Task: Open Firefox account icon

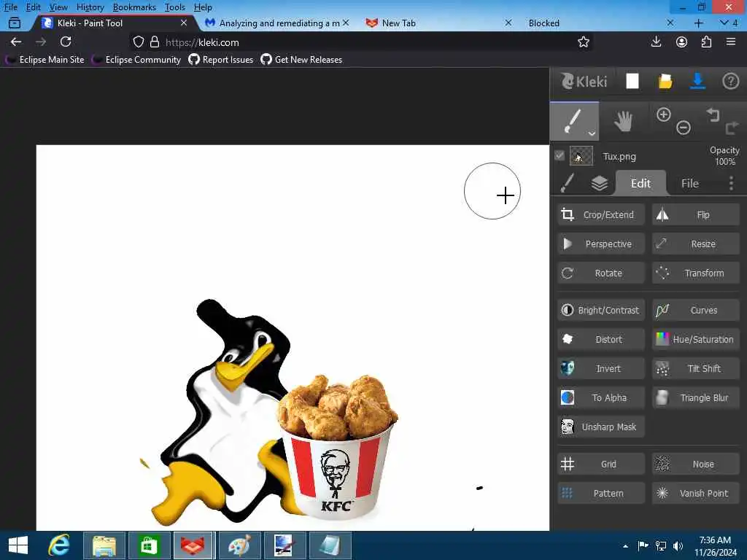Action: (681, 42)
